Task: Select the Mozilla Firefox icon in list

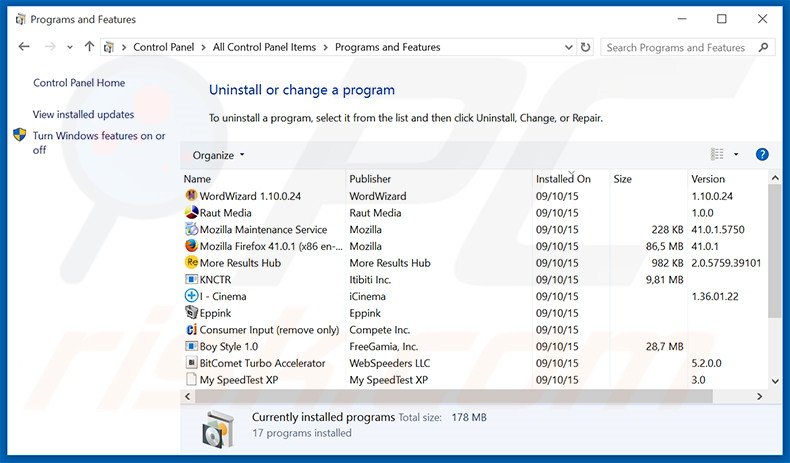Action: [x=191, y=246]
